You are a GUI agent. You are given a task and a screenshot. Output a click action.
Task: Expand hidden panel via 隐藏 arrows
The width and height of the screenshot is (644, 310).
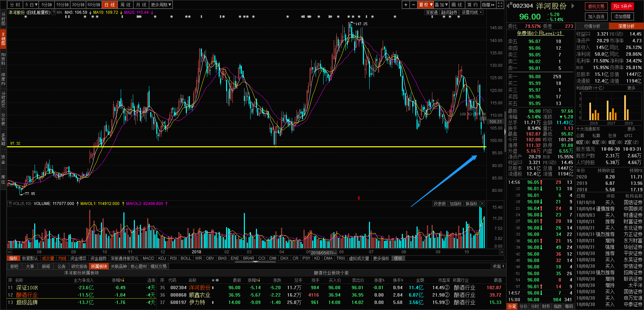(x=488, y=5)
